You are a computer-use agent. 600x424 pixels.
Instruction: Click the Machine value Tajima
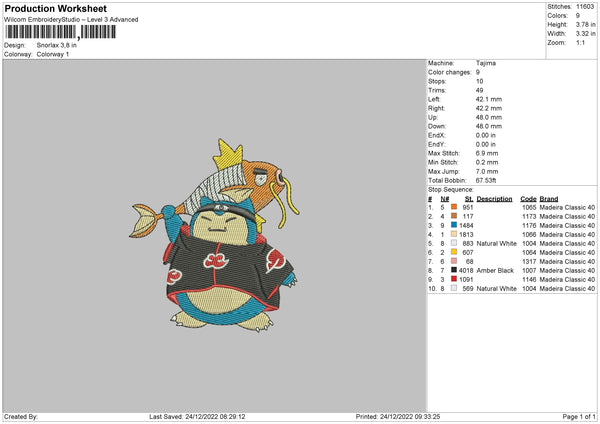coord(486,63)
